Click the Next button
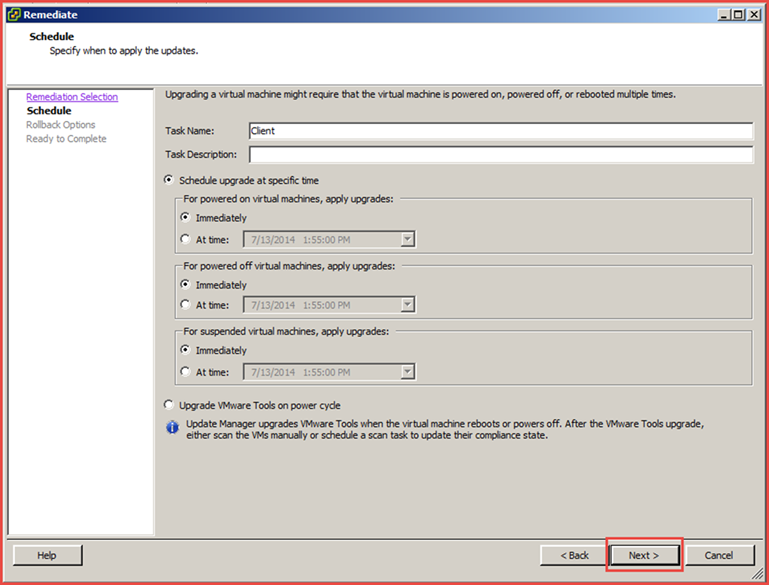Viewport: 769px width, 585px height. [x=644, y=555]
